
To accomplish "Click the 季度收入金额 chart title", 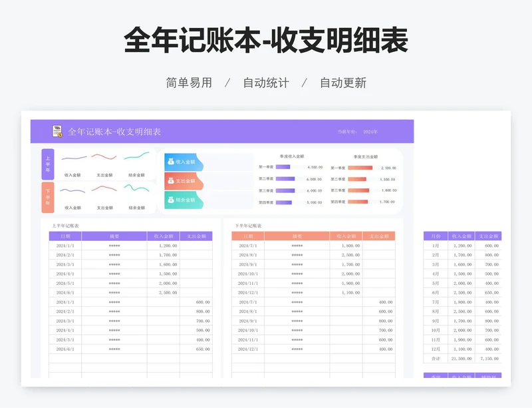I will click(x=292, y=156).
